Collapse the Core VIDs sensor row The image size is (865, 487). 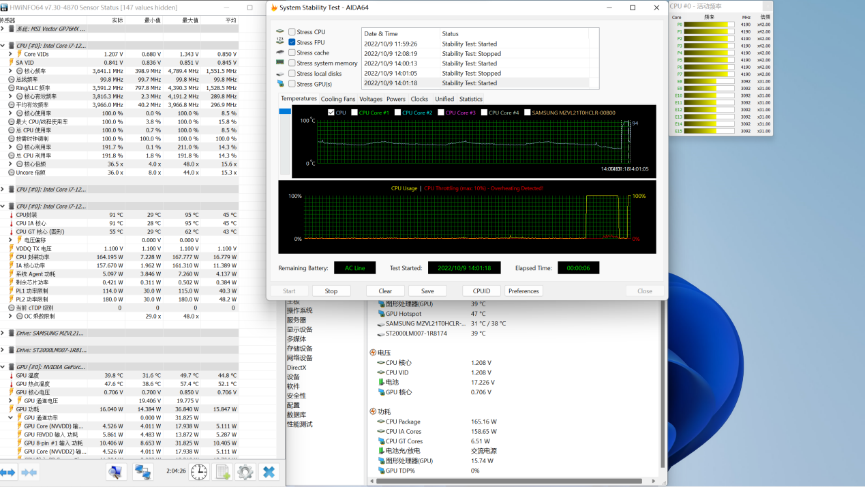11,54
